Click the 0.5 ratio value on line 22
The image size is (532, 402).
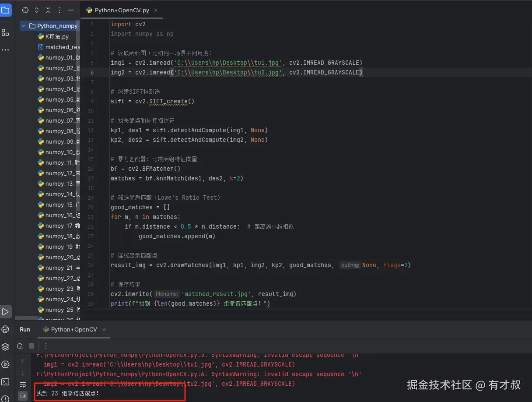coord(185,226)
